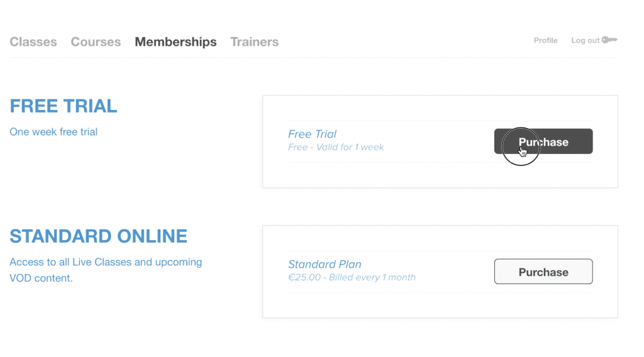Click the divider line under the navigation bar

click(x=313, y=57)
